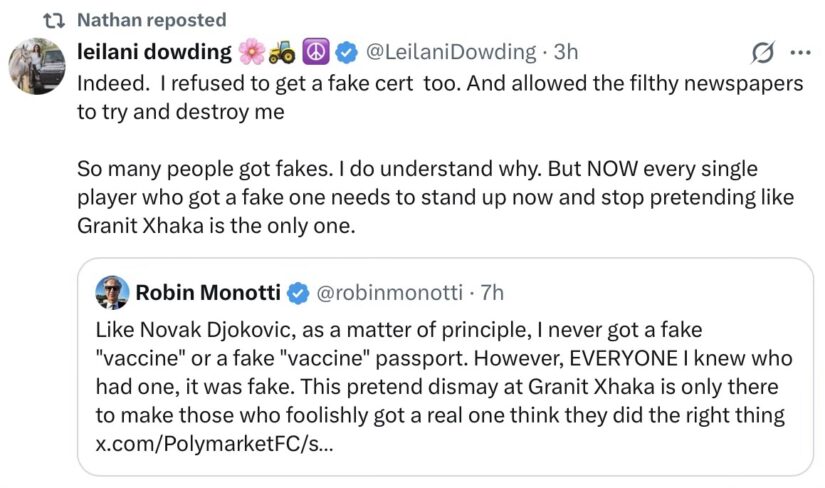Click the main post text starting 'Indeed.'
The height and width of the screenshot is (488, 825).
(x=440, y=154)
